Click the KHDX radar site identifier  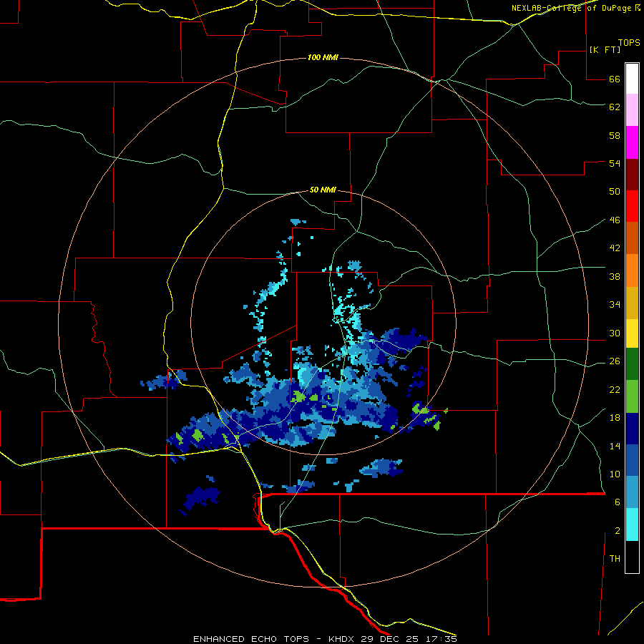click(x=342, y=639)
